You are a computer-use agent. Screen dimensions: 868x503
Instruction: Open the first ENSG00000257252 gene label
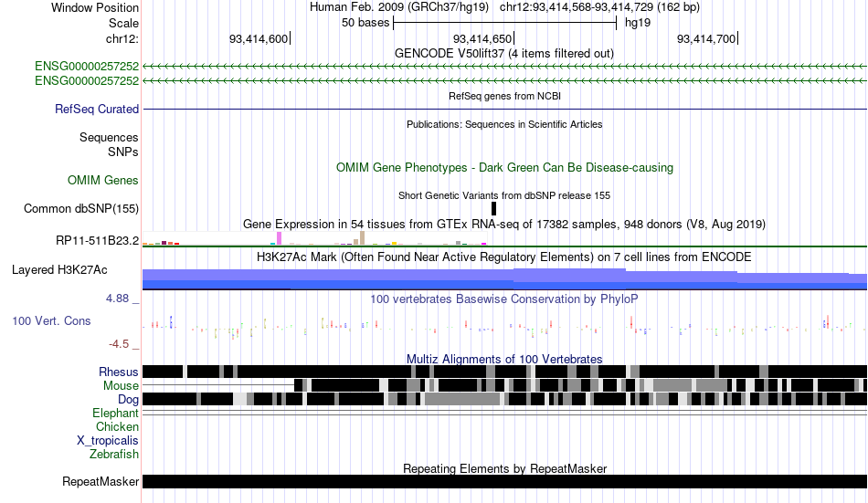pyautogui.click(x=87, y=67)
